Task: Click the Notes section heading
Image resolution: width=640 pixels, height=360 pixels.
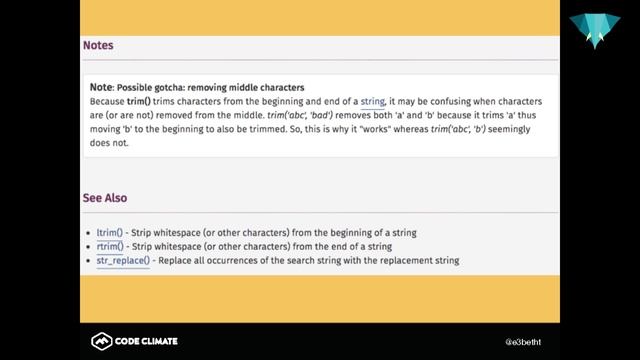Action: coord(98,45)
